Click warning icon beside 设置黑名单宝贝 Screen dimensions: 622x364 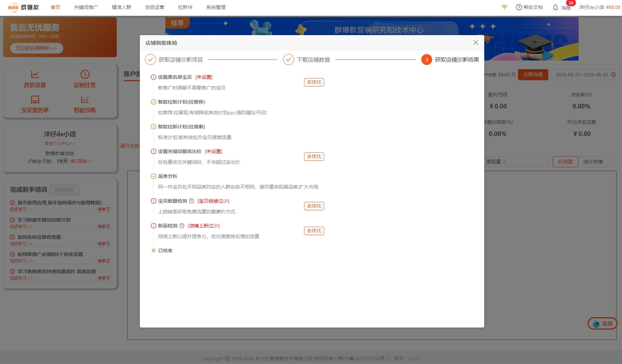(154, 77)
